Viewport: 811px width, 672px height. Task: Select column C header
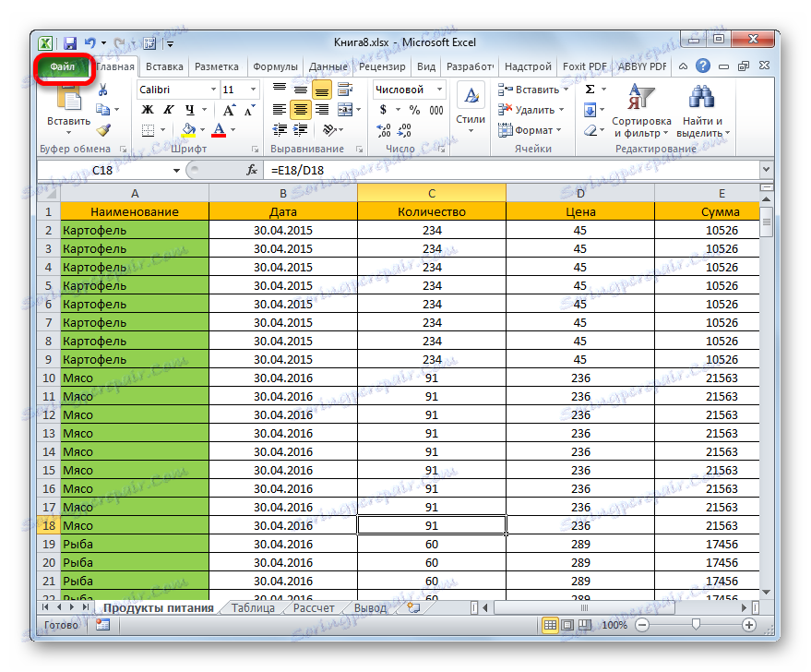pos(432,194)
